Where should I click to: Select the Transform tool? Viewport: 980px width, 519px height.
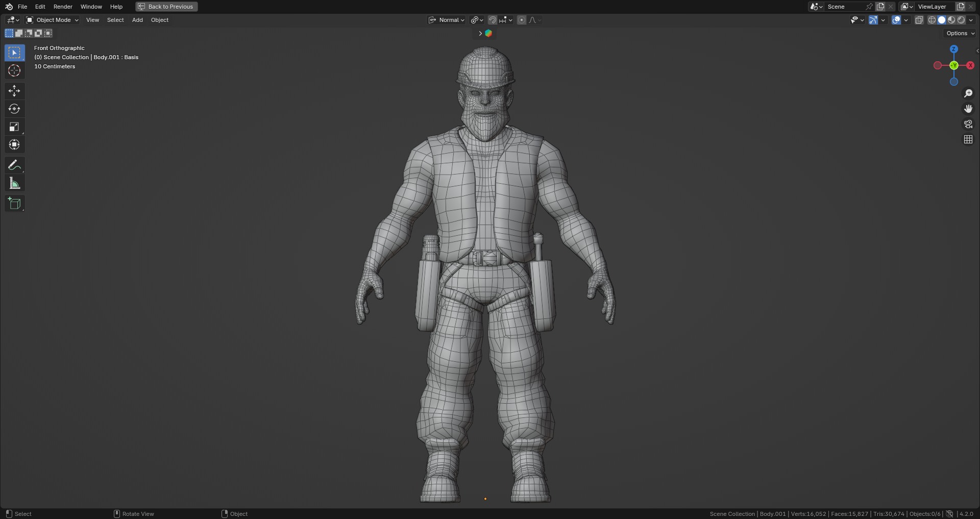click(x=14, y=144)
